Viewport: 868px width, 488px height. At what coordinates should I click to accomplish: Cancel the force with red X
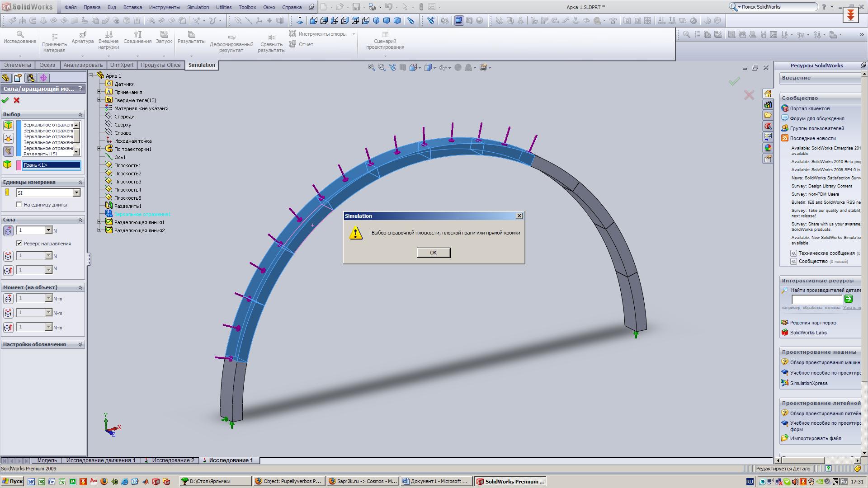click(17, 100)
